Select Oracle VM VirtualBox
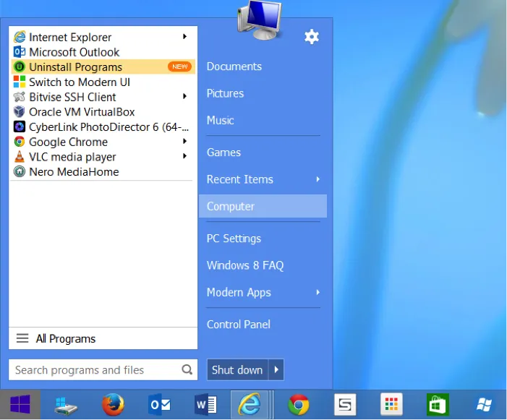Image resolution: width=507 pixels, height=420 pixels. point(81,112)
